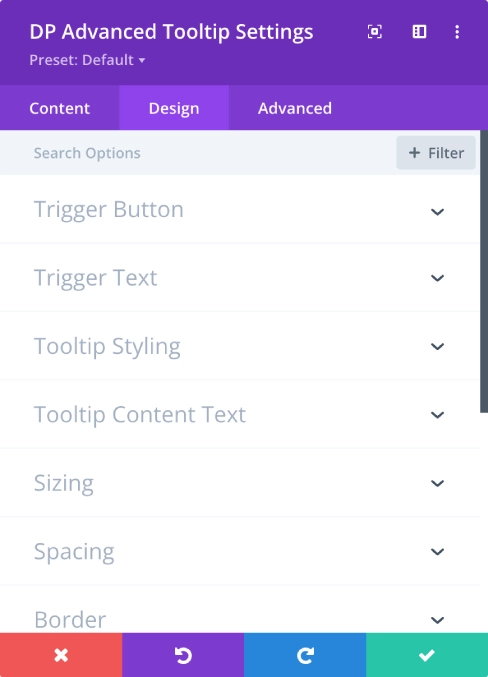This screenshot has height=677, width=488.
Task: Open the Preset: Default dropdown
Action: (87, 60)
